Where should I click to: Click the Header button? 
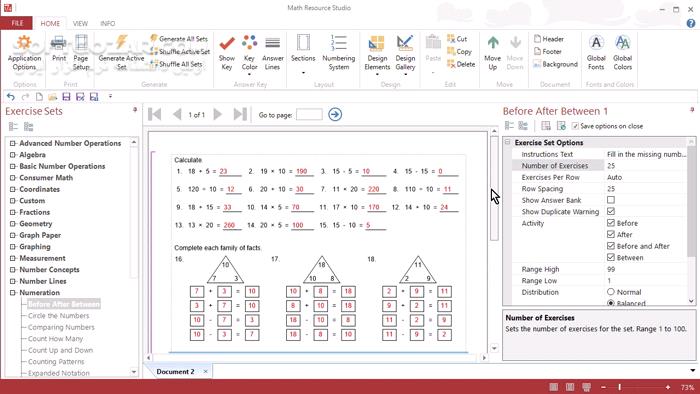pyautogui.click(x=549, y=39)
